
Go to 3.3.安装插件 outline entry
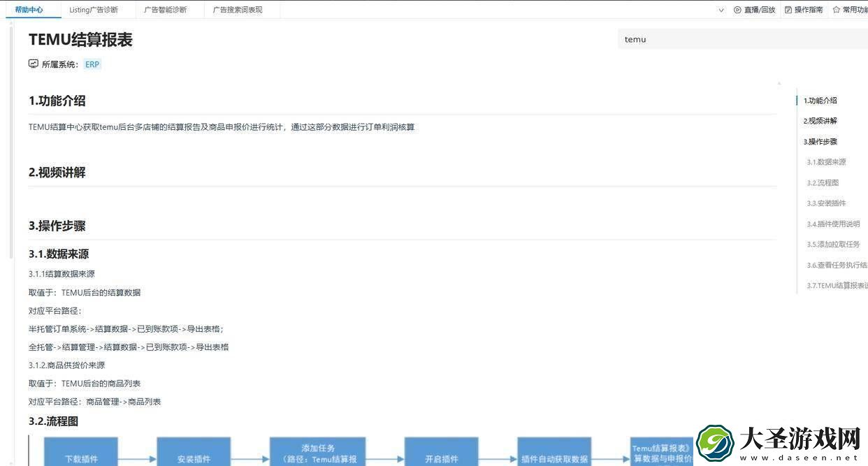pyautogui.click(x=827, y=203)
